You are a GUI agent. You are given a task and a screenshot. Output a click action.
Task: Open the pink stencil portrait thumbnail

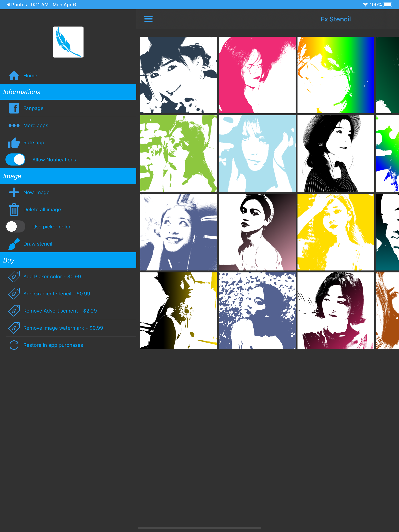tap(257, 75)
